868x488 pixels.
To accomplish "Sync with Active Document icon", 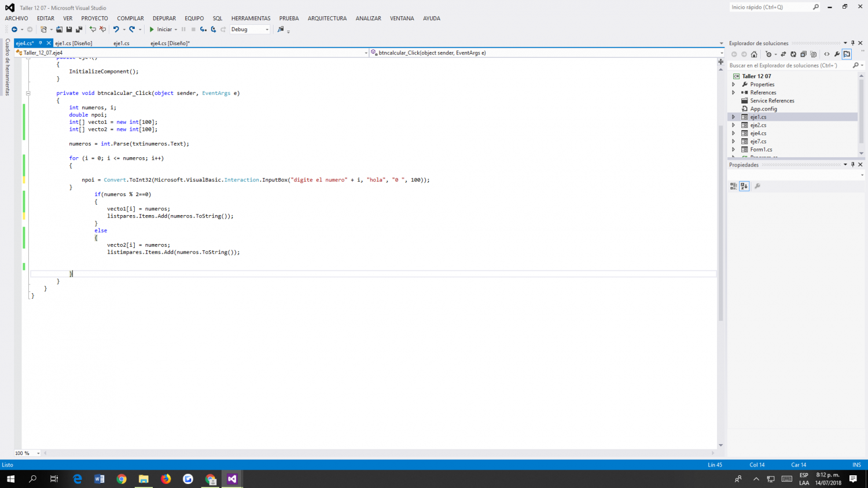I will click(784, 54).
